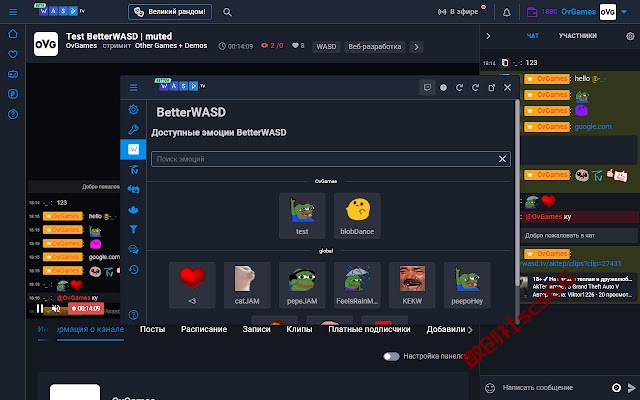This screenshot has width=640, height=400.
Task: Select the test emote
Action: (x=302, y=216)
